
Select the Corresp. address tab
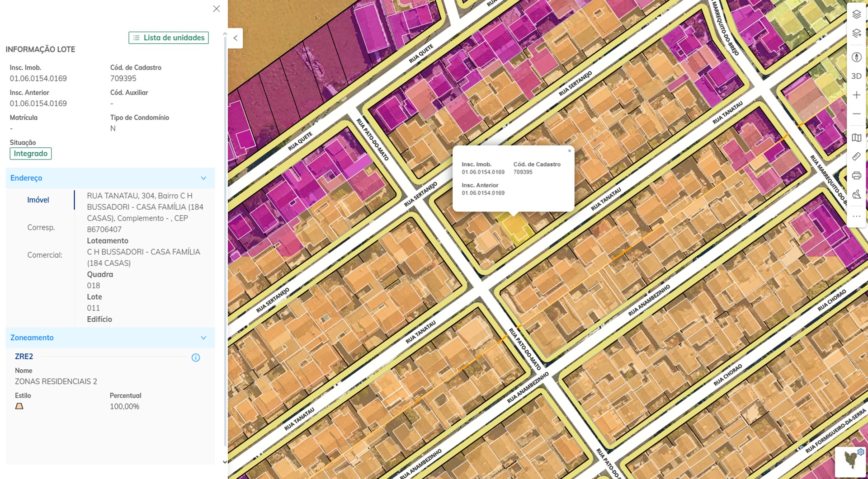pyautogui.click(x=41, y=227)
